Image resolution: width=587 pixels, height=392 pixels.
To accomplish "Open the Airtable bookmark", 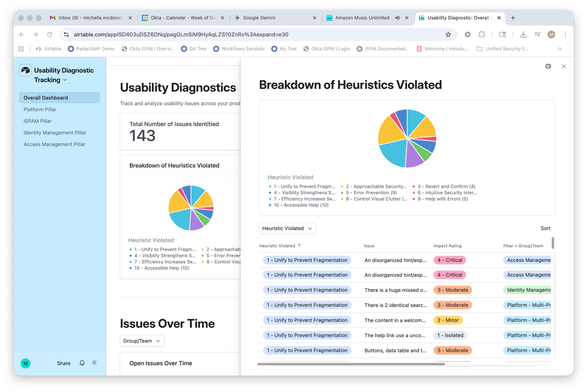I will pos(49,49).
